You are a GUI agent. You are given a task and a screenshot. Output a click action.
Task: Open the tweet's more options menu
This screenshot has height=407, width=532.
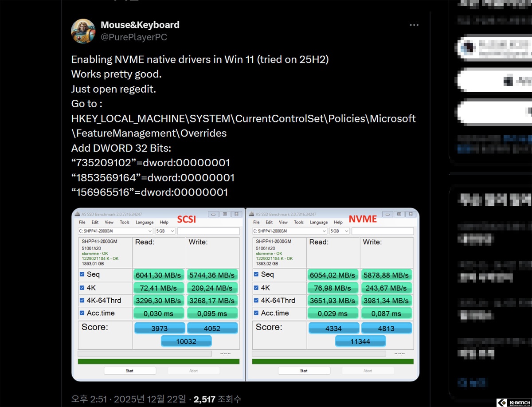click(414, 25)
